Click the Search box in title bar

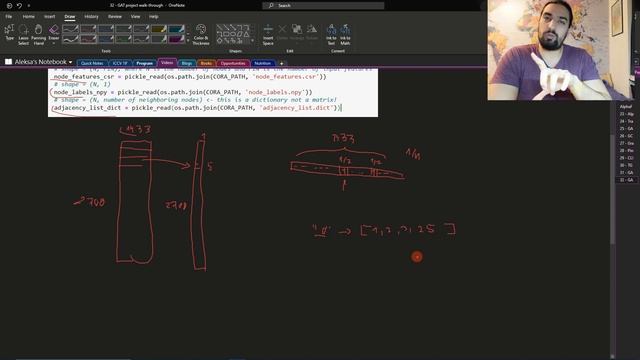click(323, 5)
